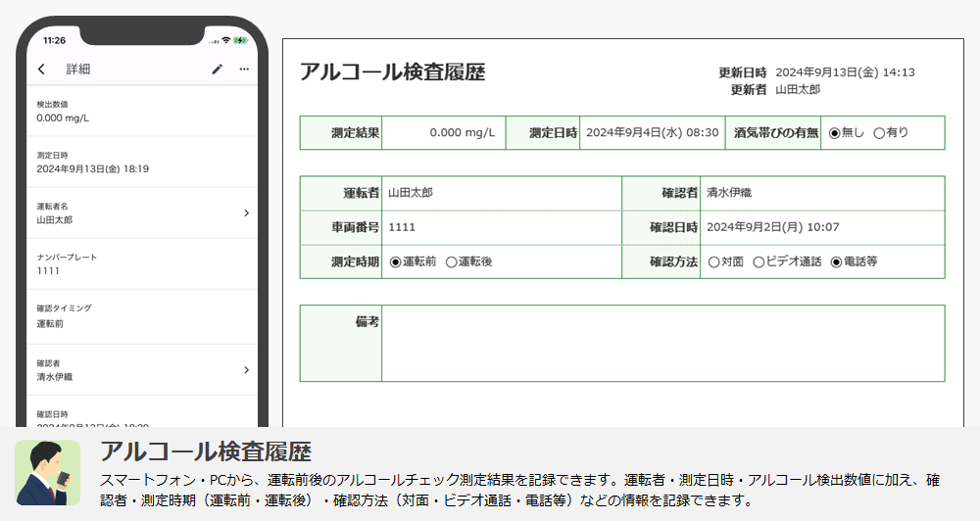Select 電話等 as the 確認方法
Image resolution: width=980 pixels, height=521 pixels.
[836, 262]
